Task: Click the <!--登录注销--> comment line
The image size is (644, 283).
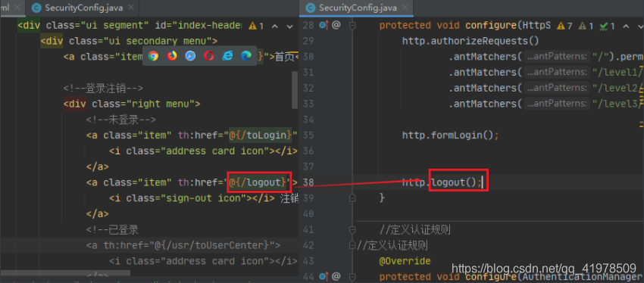Action: (103, 88)
